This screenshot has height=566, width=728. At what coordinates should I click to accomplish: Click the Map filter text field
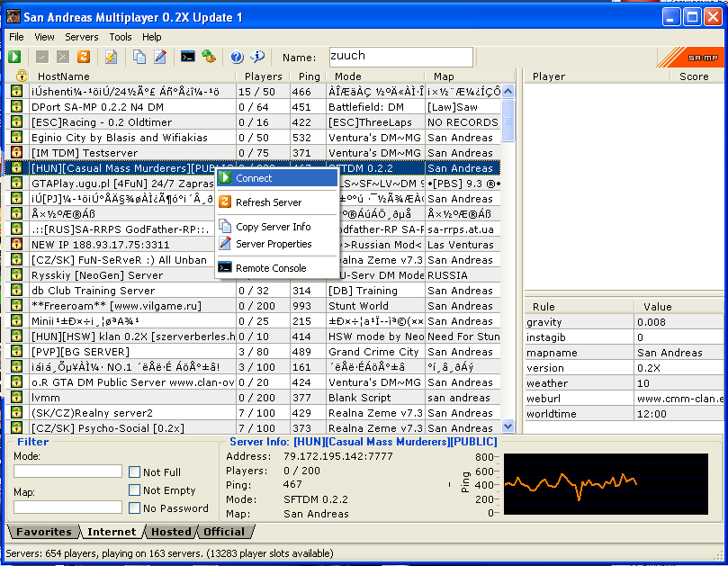(x=67, y=507)
